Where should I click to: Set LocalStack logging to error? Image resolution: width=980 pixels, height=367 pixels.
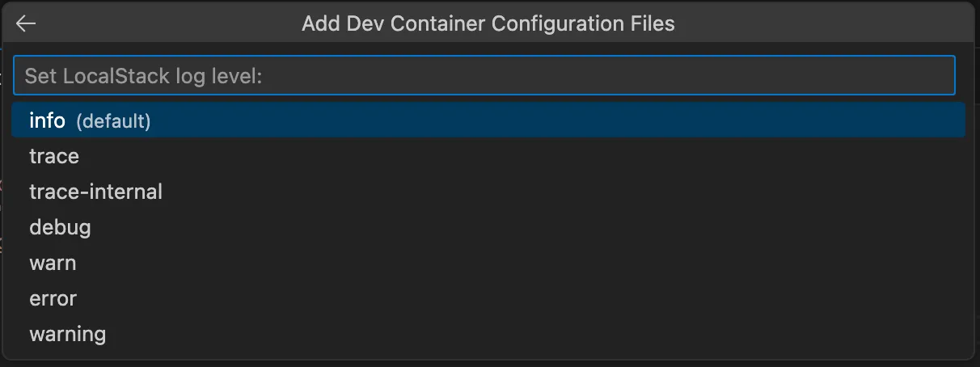point(53,298)
